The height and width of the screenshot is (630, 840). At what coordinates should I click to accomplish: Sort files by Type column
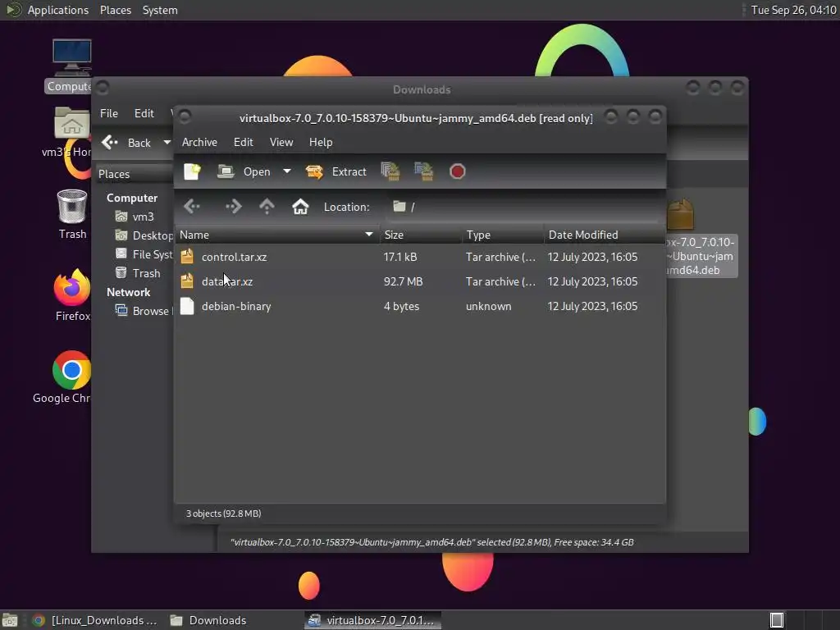(503, 235)
